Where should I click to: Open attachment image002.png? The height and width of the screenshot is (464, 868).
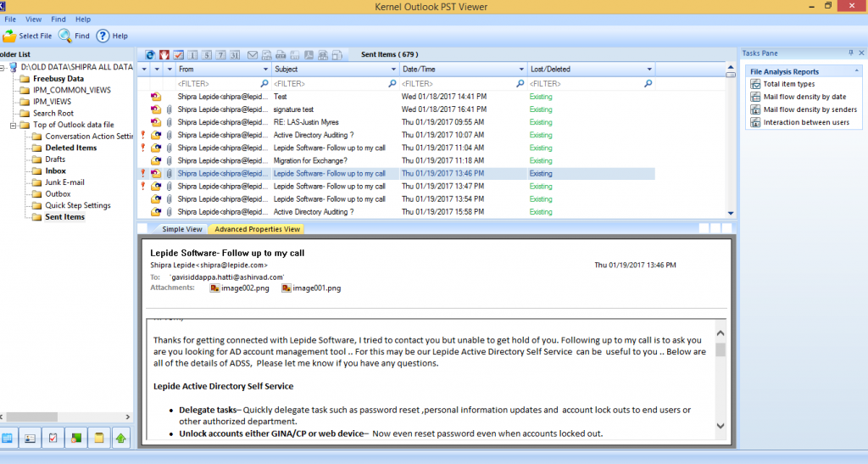[240, 288]
